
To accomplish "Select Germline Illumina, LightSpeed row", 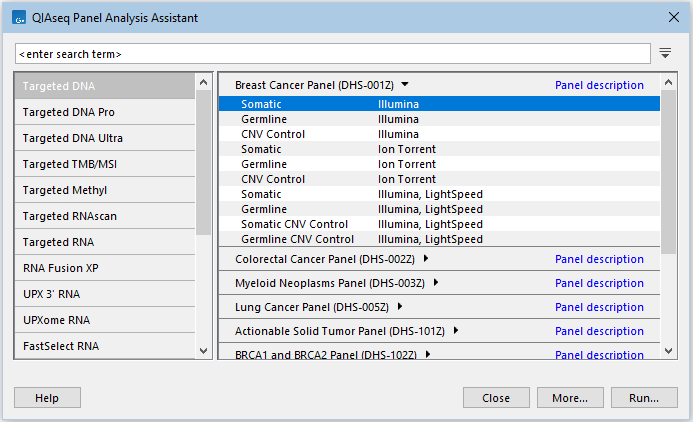I will (x=439, y=209).
